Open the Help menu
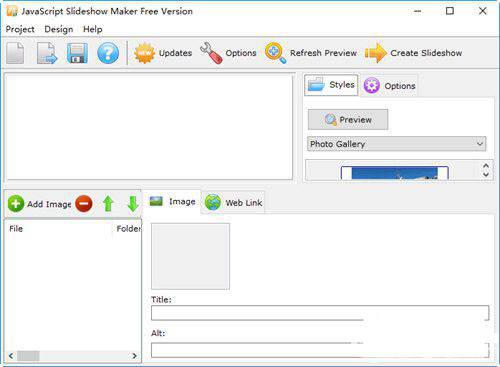The width and height of the screenshot is (500, 367). [x=93, y=29]
